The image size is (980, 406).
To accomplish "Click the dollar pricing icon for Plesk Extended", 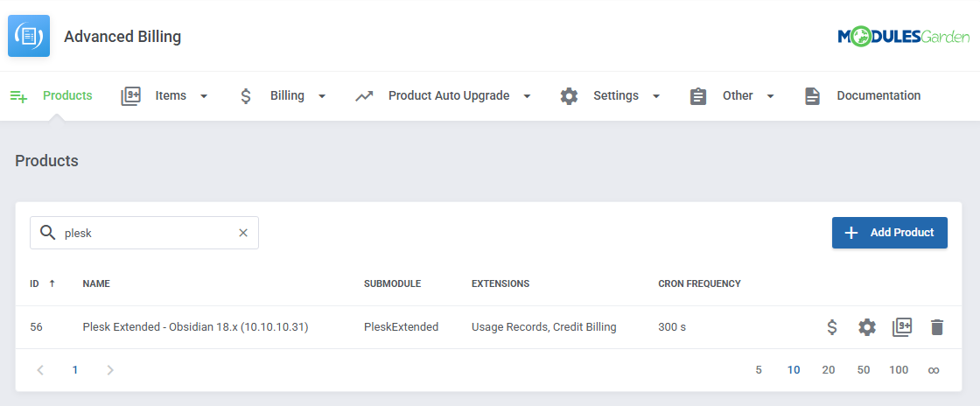I will 832,327.
